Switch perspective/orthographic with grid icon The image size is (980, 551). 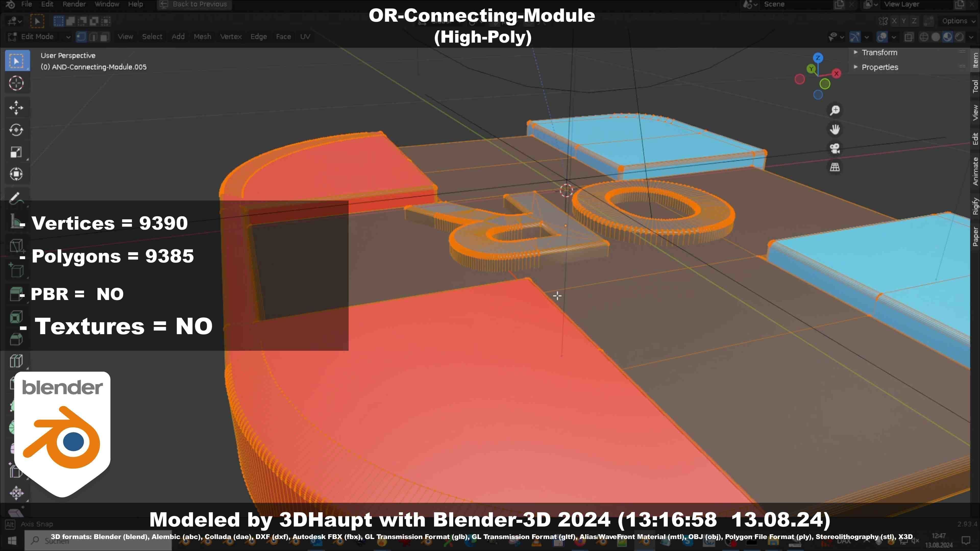(835, 167)
